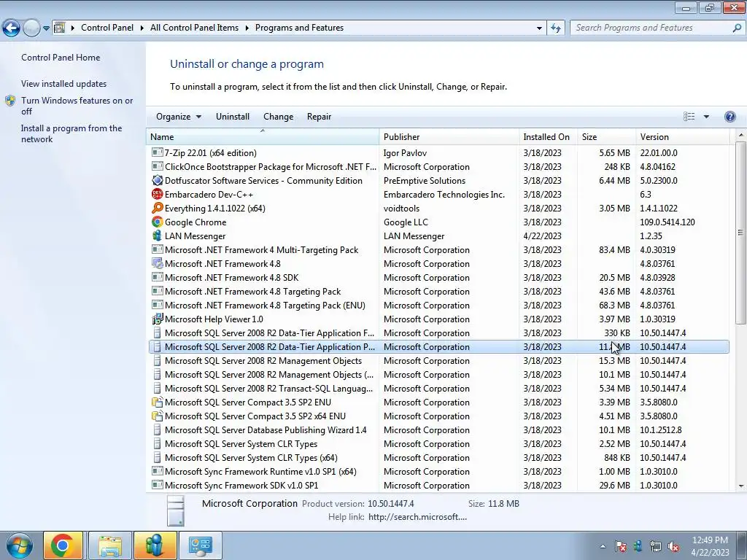Click the Everything 1.4.1.1022 magnifier icon

[158, 208]
